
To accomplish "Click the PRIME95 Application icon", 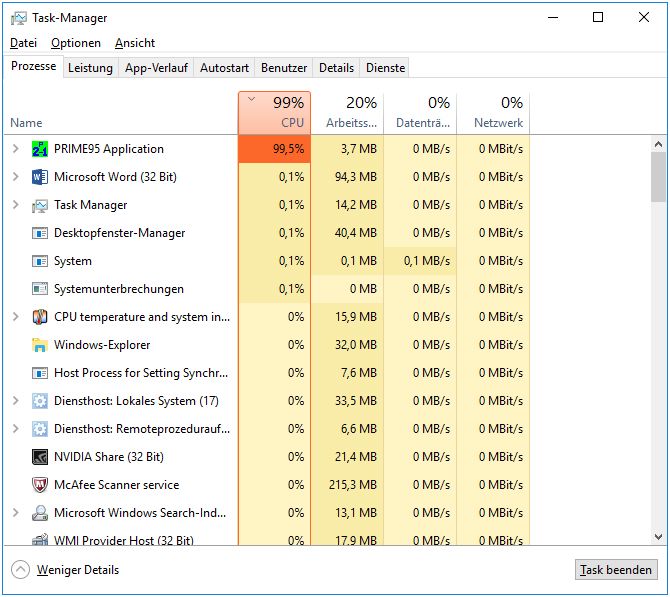I will coord(40,149).
